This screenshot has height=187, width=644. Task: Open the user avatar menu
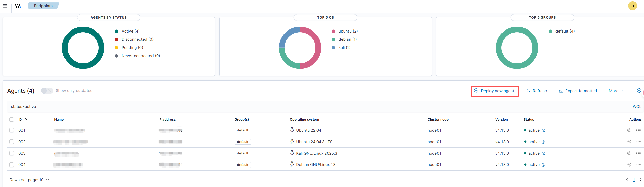point(632,6)
